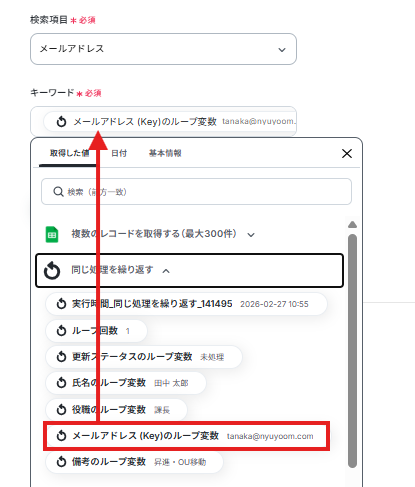Select the メールアドレス (Key)のループ変数 list item

[186, 436]
